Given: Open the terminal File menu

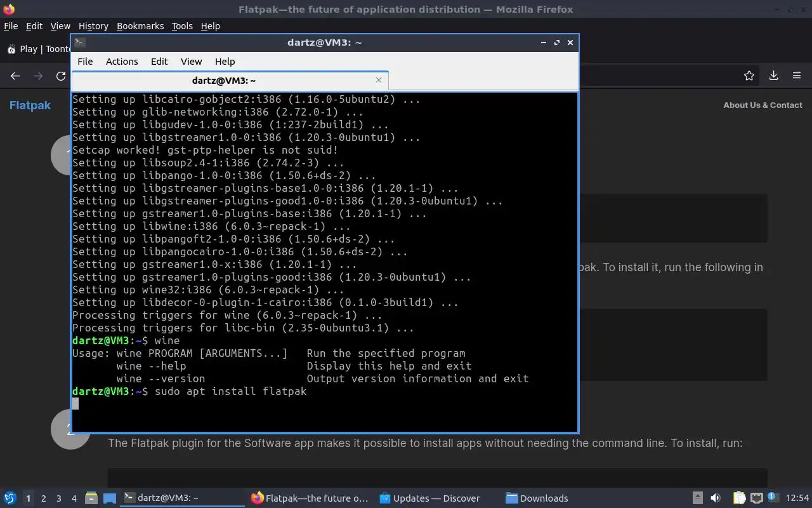Looking at the screenshot, I should click(x=85, y=61).
